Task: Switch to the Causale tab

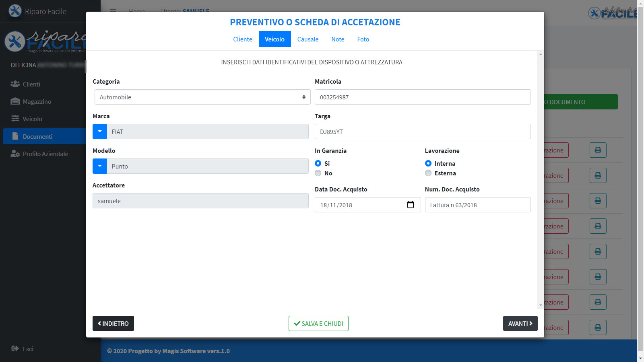Action: point(308,39)
